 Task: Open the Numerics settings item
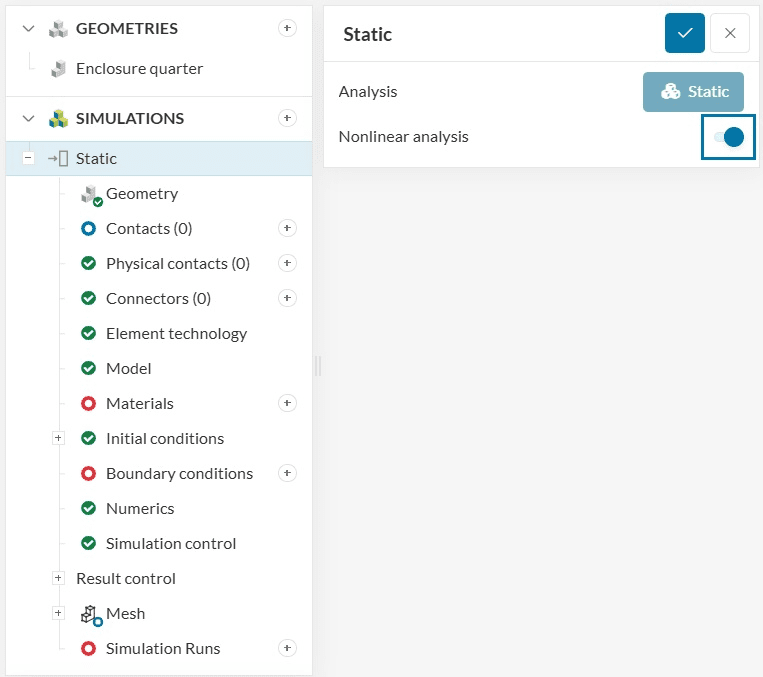point(140,508)
